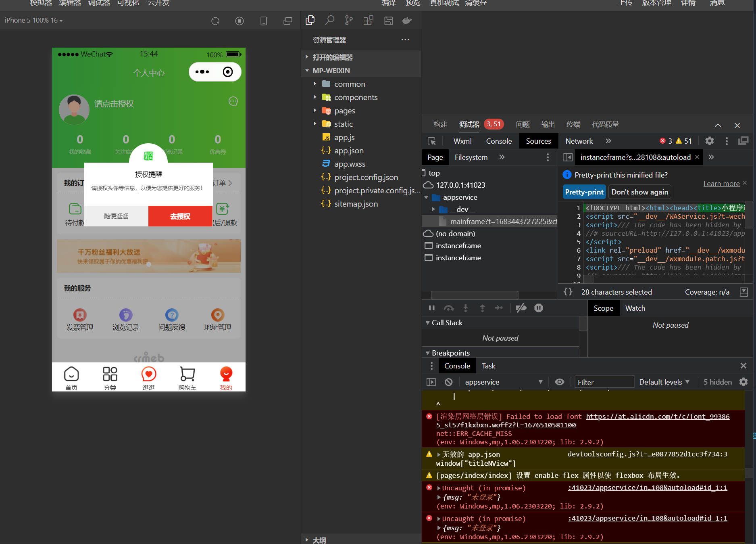Screen dimensions: 756x544
Task: Switch to the Watch tab
Action: [x=635, y=308]
